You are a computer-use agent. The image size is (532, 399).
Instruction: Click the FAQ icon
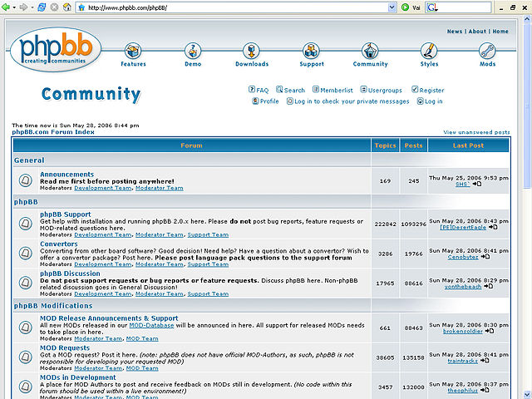pyautogui.click(x=252, y=89)
